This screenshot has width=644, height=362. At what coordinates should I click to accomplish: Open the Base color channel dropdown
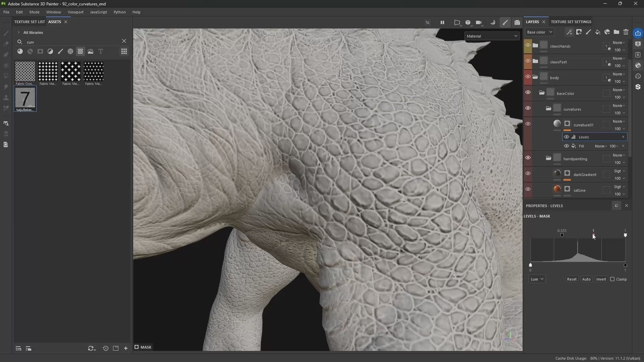[x=539, y=32]
